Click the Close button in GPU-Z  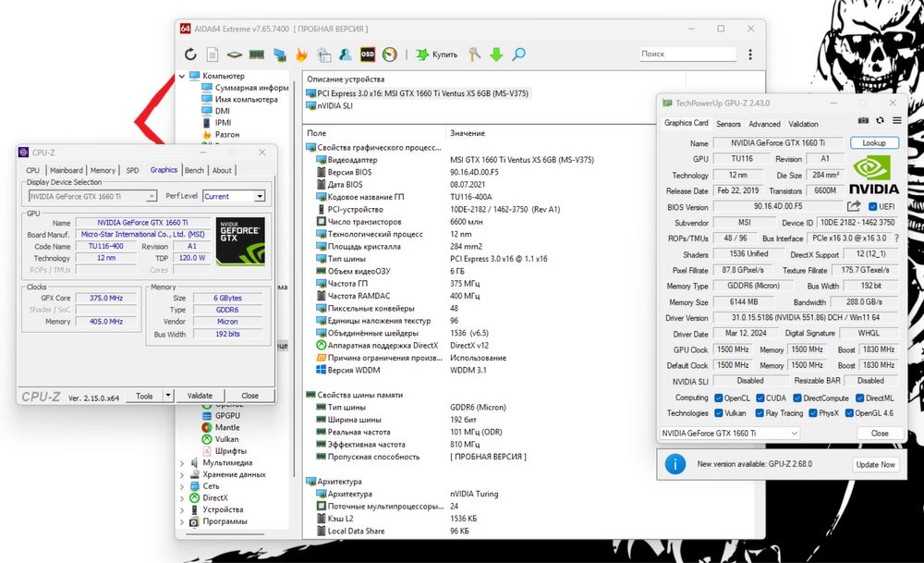coord(880,434)
